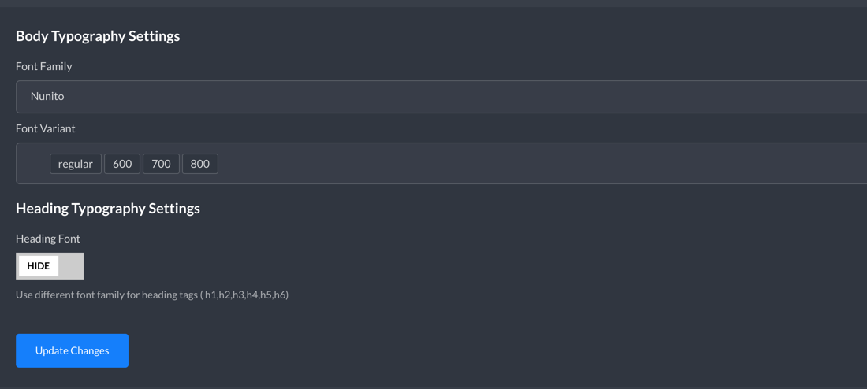Viewport: 868px width, 389px height.
Task: Click the heading tags help description text
Action: tap(152, 295)
